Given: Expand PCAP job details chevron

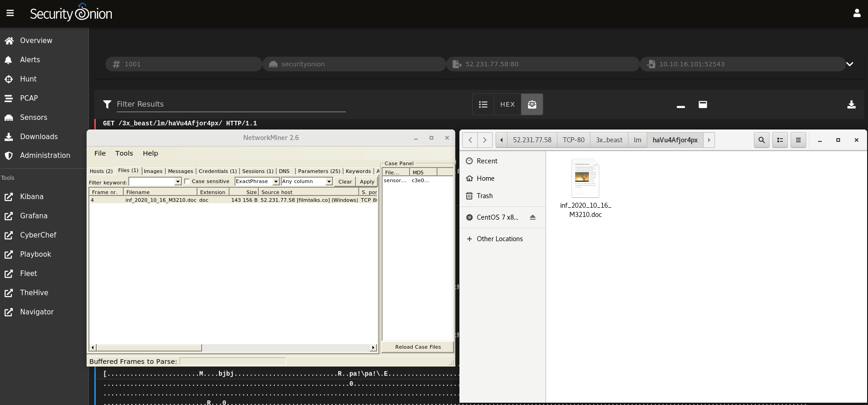Looking at the screenshot, I should (x=850, y=64).
